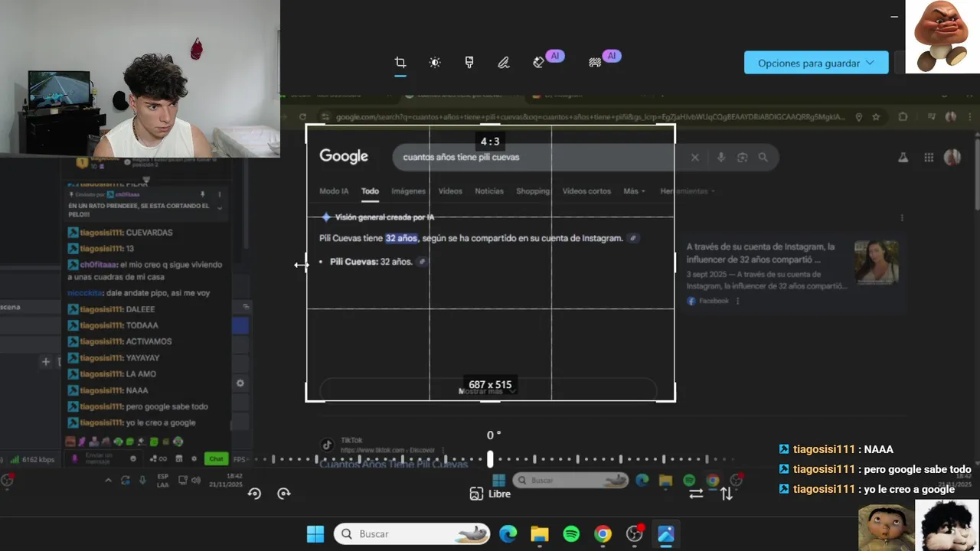Click the 4:3 ratio label on crop frame
The image size is (980, 551).
[x=490, y=142]
